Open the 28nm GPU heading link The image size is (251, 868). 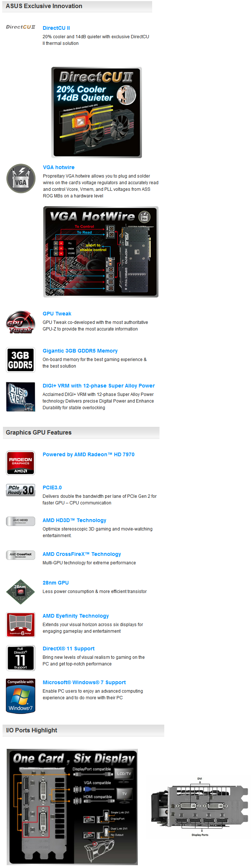pyautogui.click(x=55, y=583)
